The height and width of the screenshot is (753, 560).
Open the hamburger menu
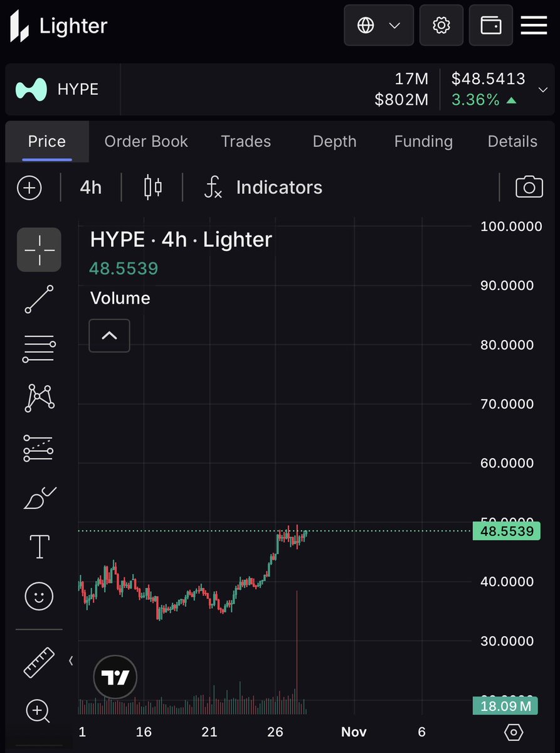tap(534, 25)
